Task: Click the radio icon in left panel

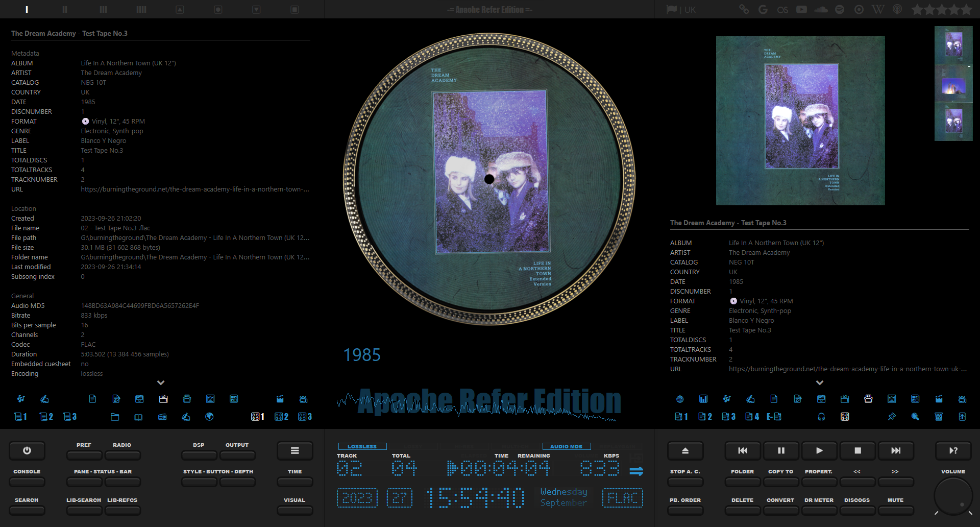Action: coord(162,417)
